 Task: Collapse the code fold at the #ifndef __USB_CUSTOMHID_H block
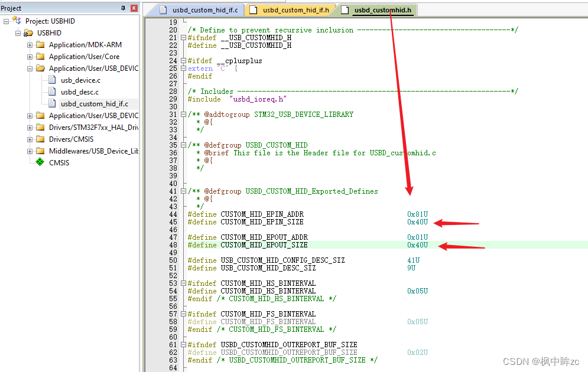(x=184, y=37)
